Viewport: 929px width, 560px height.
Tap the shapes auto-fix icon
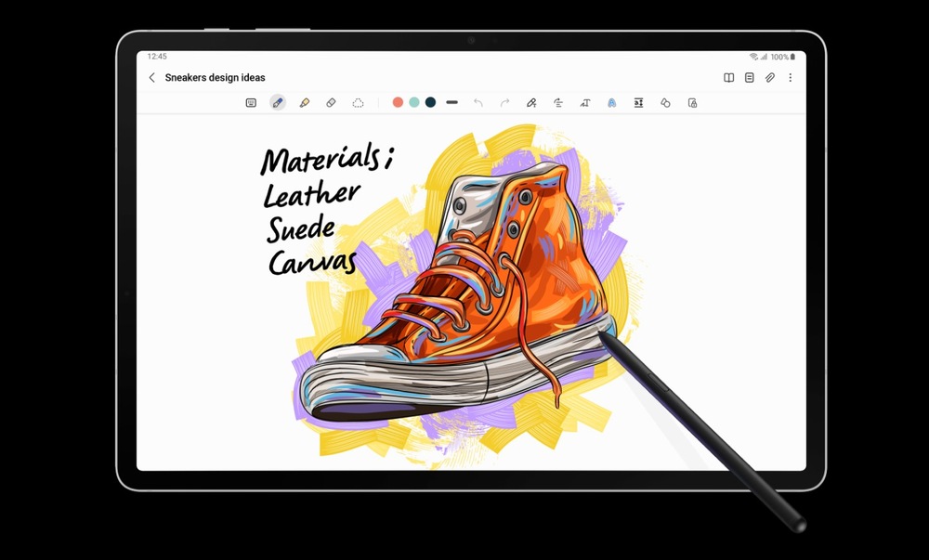click(665, 102)
